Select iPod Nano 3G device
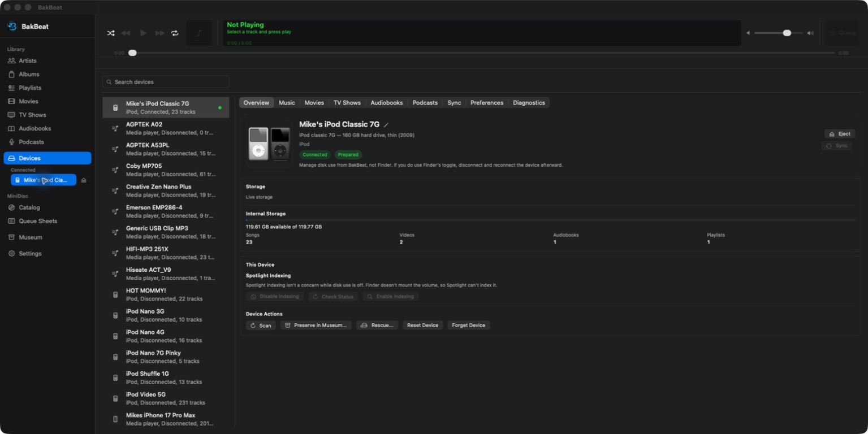Image resolution: width=868 pixels, height=434 pixels. coord(166,315)
